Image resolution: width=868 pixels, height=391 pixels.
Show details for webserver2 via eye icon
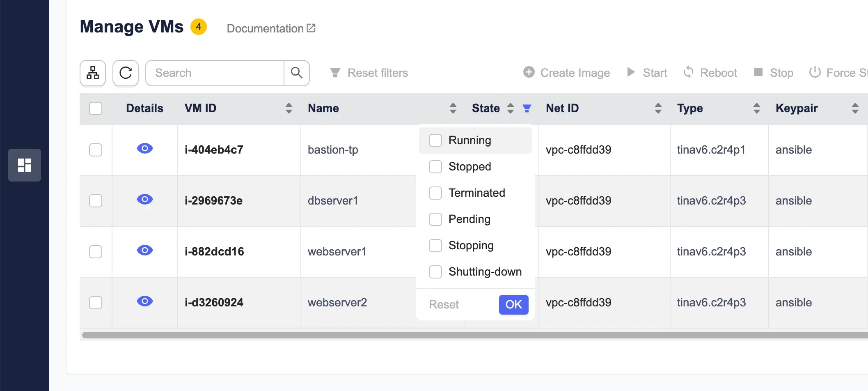point(144,301)
